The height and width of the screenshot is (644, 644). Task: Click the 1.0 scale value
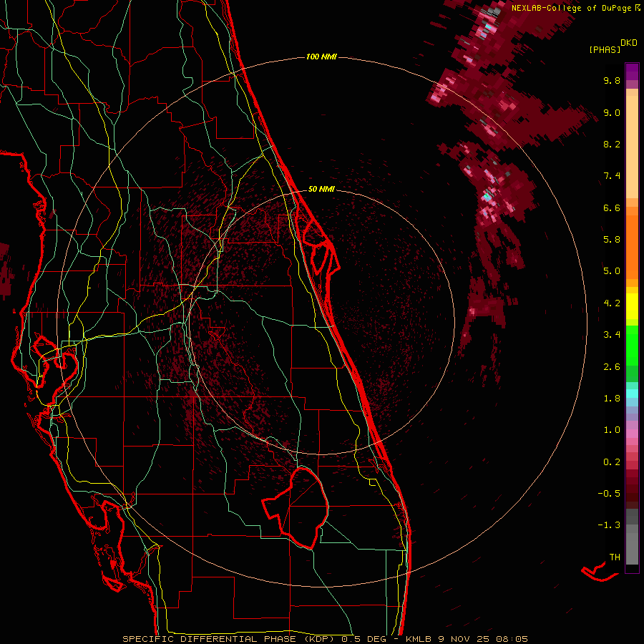tap(612, 430)
